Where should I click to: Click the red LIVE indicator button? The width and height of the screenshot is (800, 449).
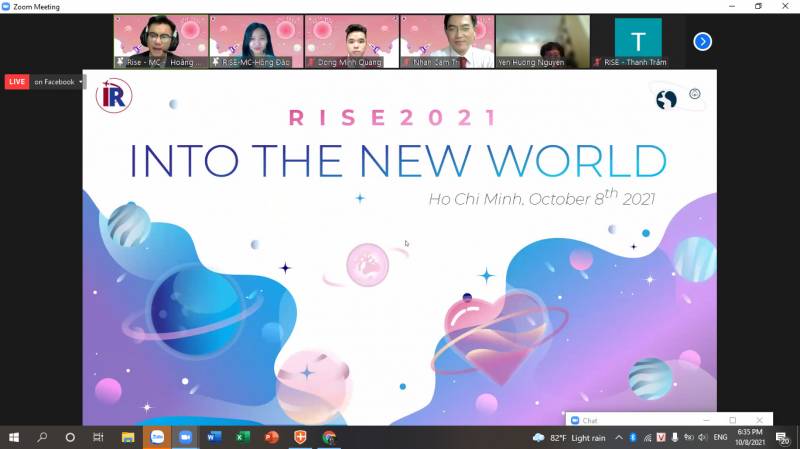click(x=17, y=82)
